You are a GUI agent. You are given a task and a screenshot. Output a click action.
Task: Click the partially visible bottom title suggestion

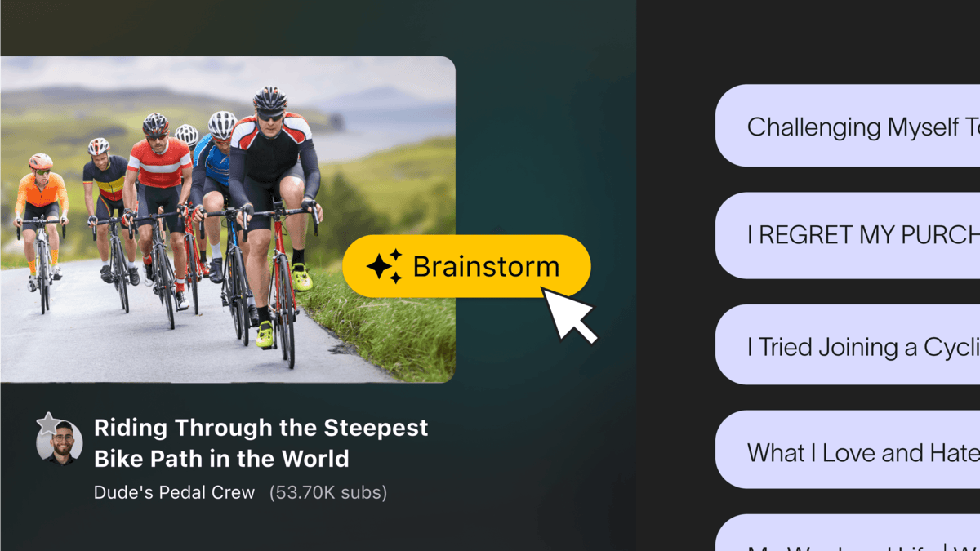848,533
